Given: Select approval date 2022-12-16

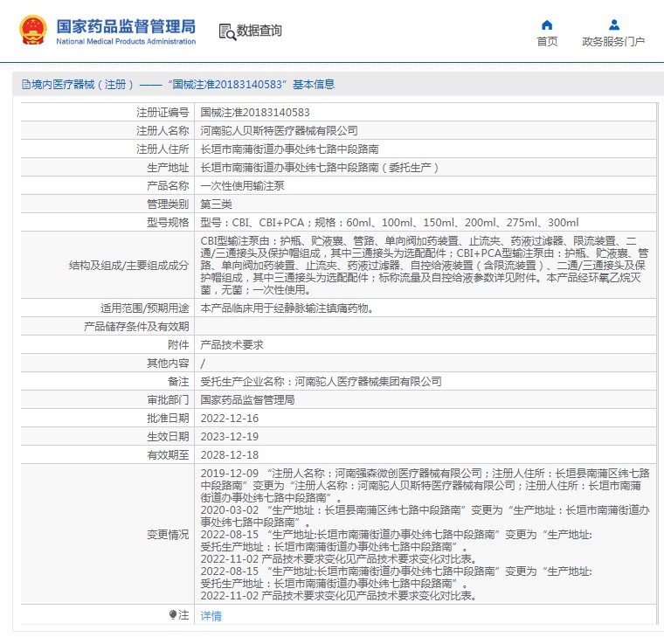Looking at the screenshot, I should coord(230,419).
